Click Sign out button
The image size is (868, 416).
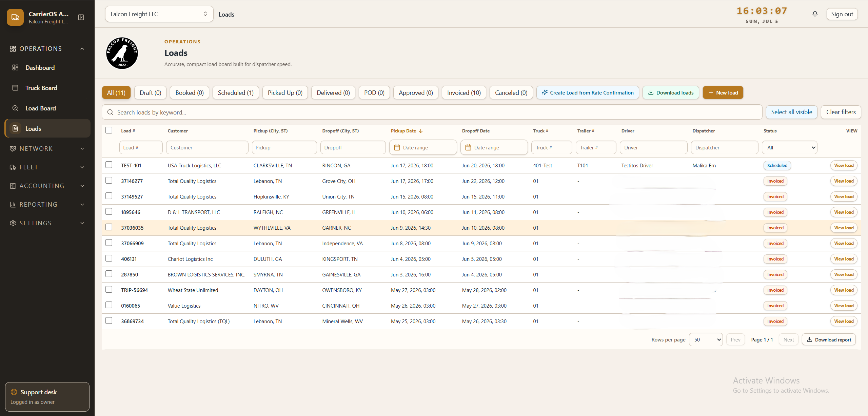click(x=842, y=14)
